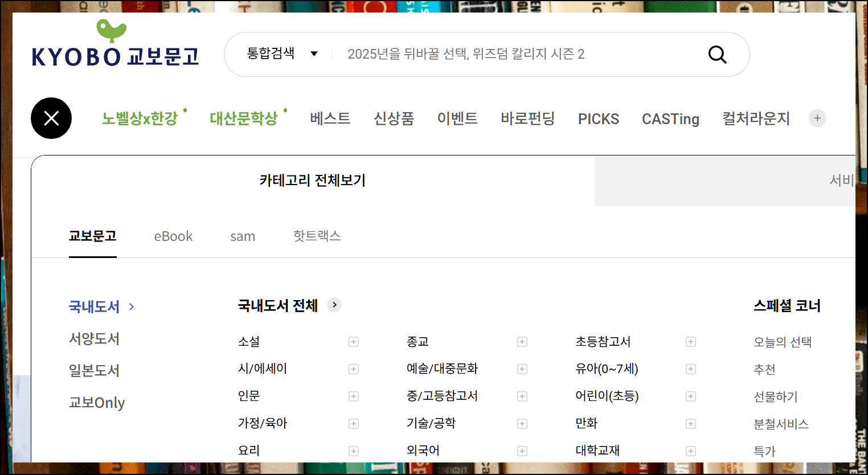Screen dimensions: 868x475
Task: Expand the 소설 category
Action: tap(354, 342)
